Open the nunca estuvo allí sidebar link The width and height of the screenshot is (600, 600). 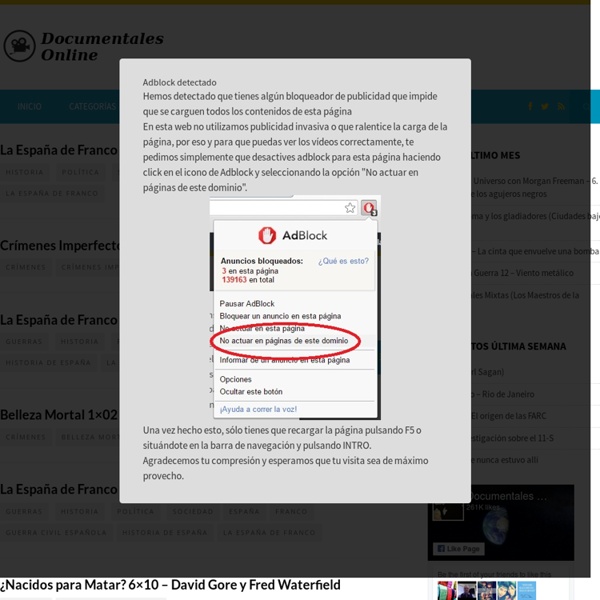(505, 460)
